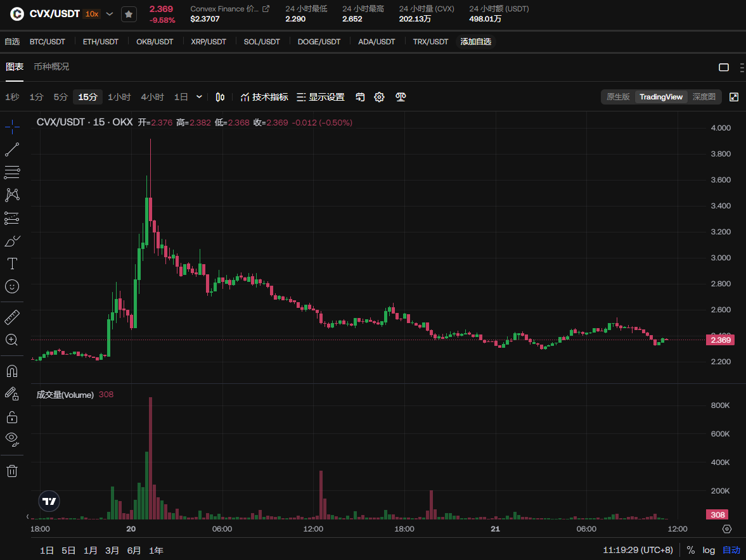
Task: Open display settings menu
Action: [320, 97]
